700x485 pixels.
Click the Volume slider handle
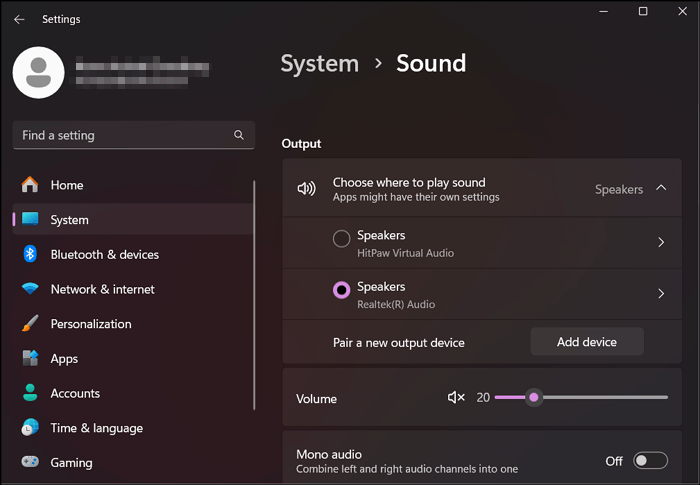coord(534,398)
